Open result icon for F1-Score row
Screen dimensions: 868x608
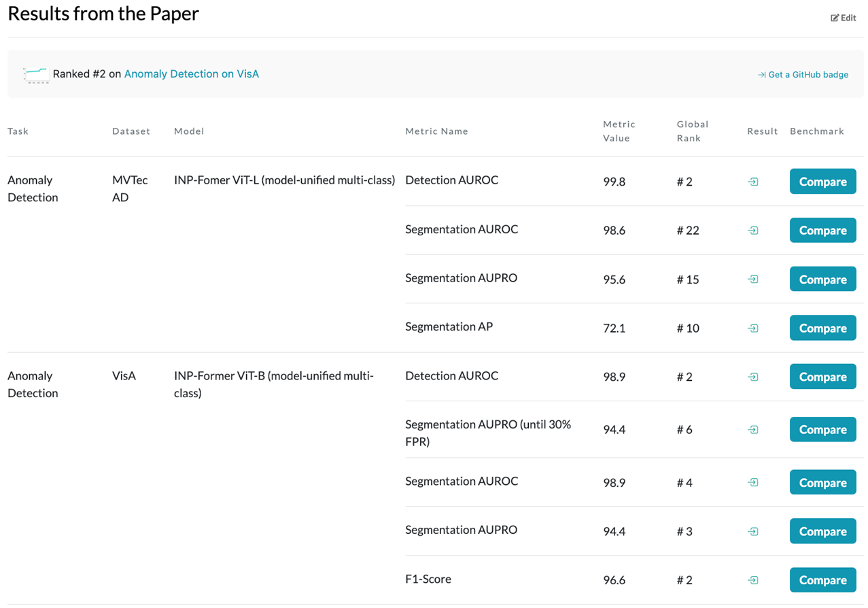[x=752, y=580]
